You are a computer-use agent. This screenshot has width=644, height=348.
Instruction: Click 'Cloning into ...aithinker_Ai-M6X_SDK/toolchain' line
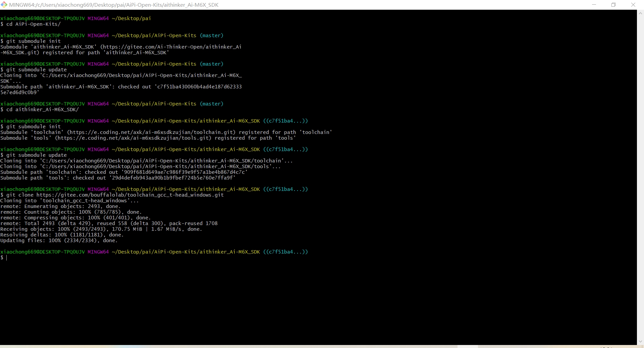(x=147, y=161)
